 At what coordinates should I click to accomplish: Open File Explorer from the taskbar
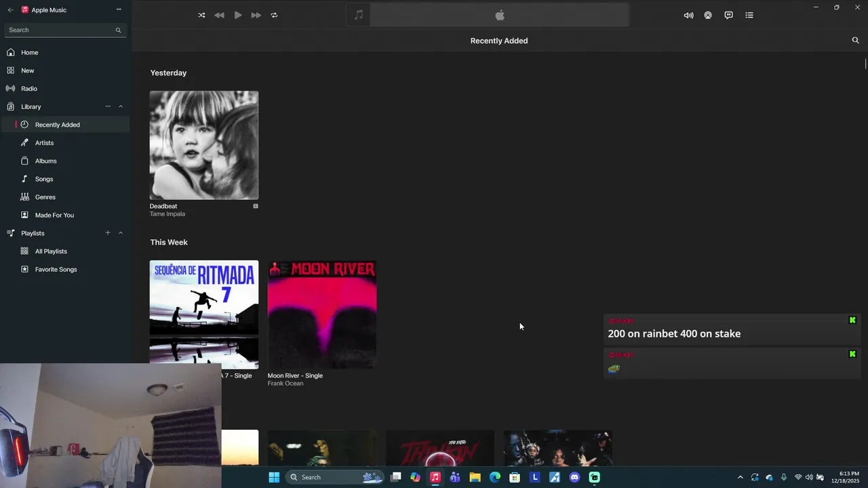[x=475, y=477]
